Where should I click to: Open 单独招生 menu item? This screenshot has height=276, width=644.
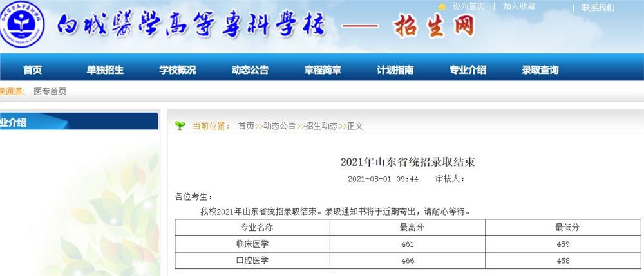pos(105,70)
